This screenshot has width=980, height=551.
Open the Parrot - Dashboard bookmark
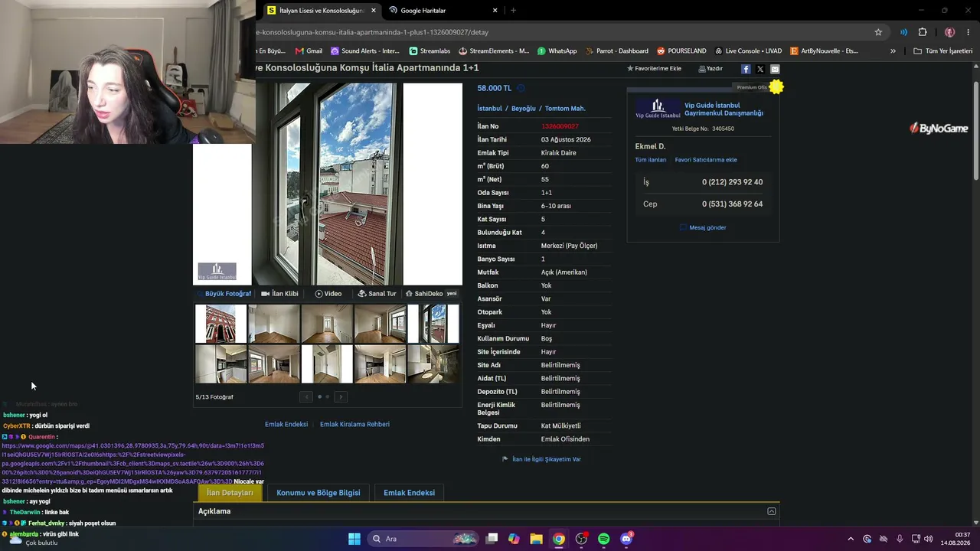(x=617, y=51)
